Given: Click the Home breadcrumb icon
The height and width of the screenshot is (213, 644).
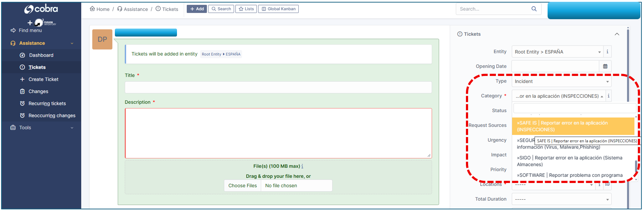Looking at the screenshot, I should tap(92, 9).
